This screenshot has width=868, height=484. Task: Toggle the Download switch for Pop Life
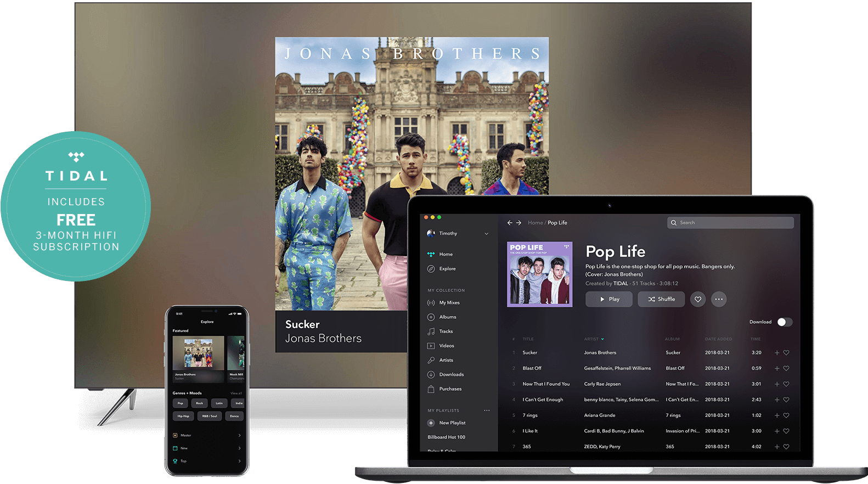pos(785,322)
